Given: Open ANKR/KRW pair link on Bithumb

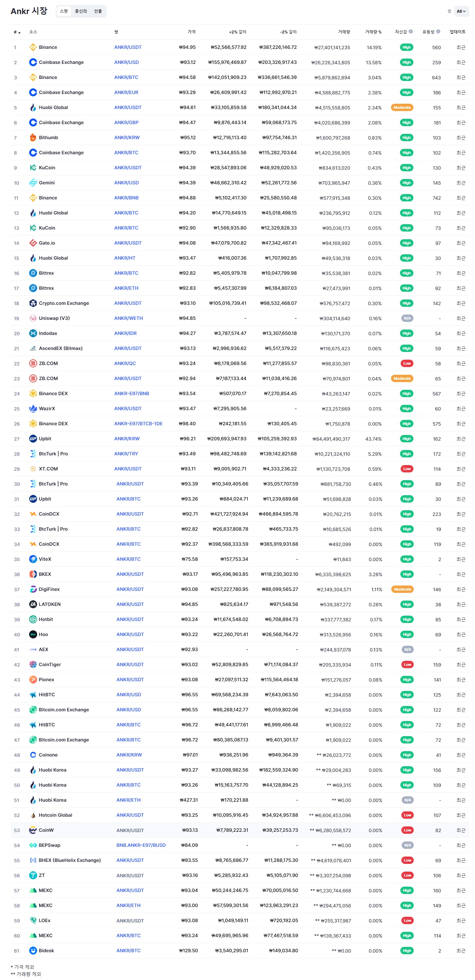Looking at the screenshot, I should coord(127,138).
